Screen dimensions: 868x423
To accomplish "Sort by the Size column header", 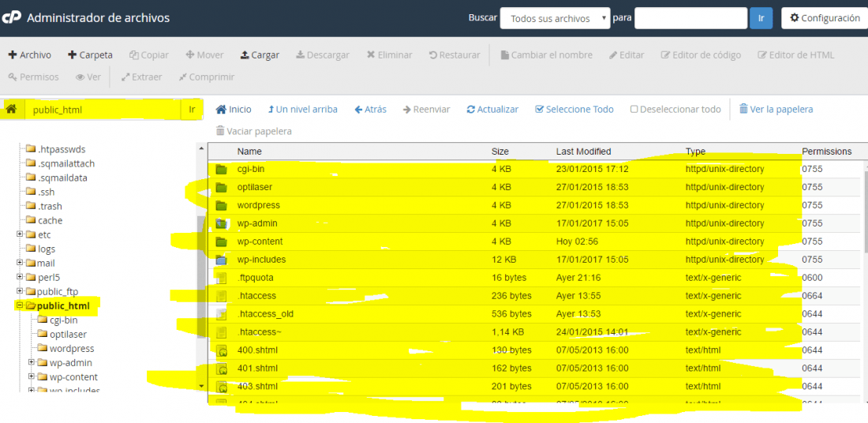I will pyautogui.click(x=499, y=152).
